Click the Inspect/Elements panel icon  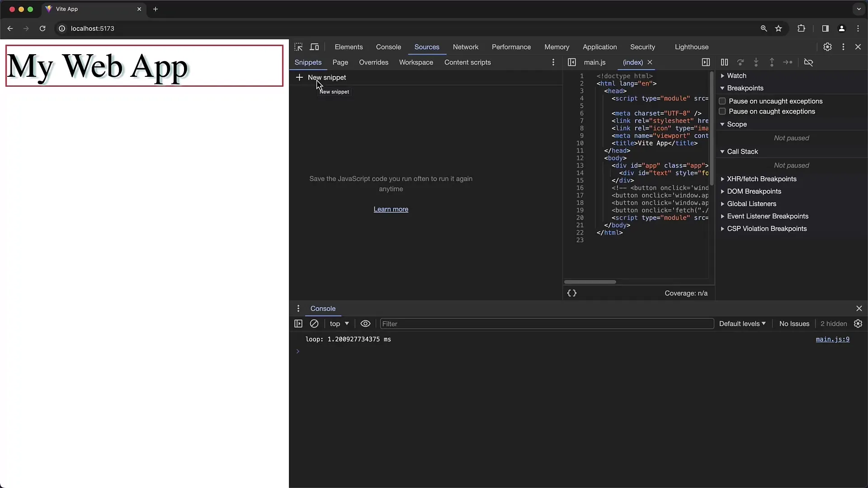299,47
